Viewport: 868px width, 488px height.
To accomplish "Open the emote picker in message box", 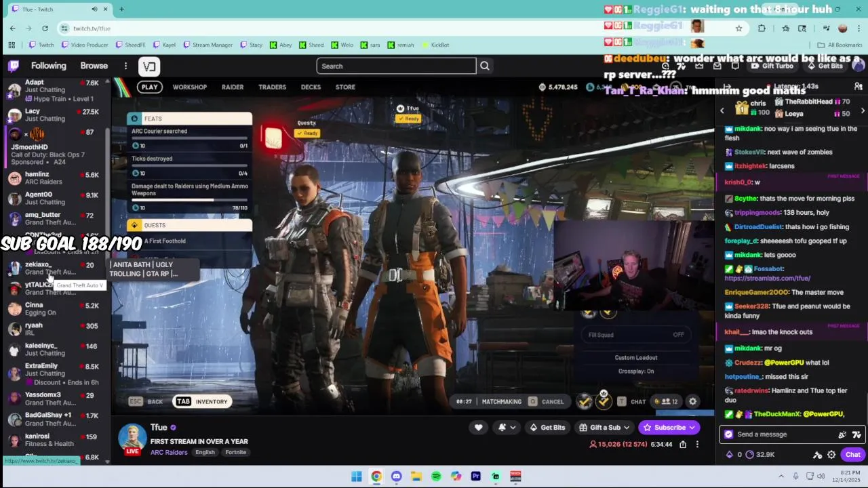I will tap(856, 434).
